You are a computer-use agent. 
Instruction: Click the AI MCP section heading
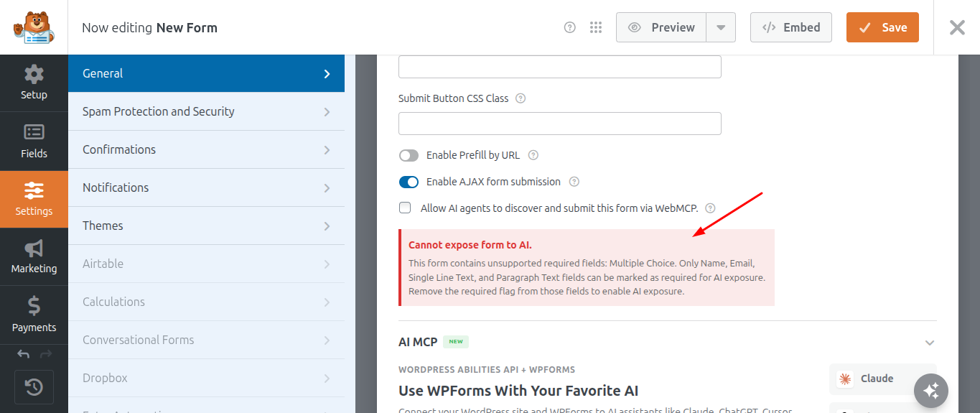[x=418, y=342]
